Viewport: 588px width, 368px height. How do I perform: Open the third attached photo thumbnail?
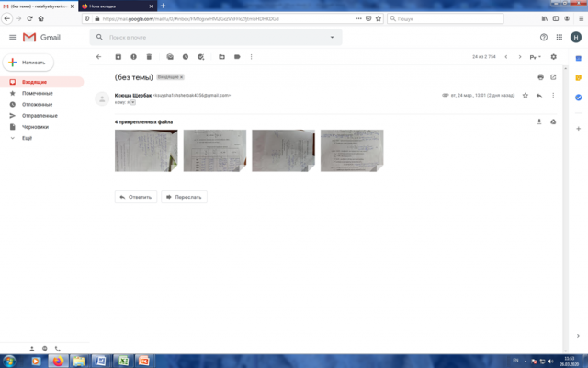click(284, 151)
